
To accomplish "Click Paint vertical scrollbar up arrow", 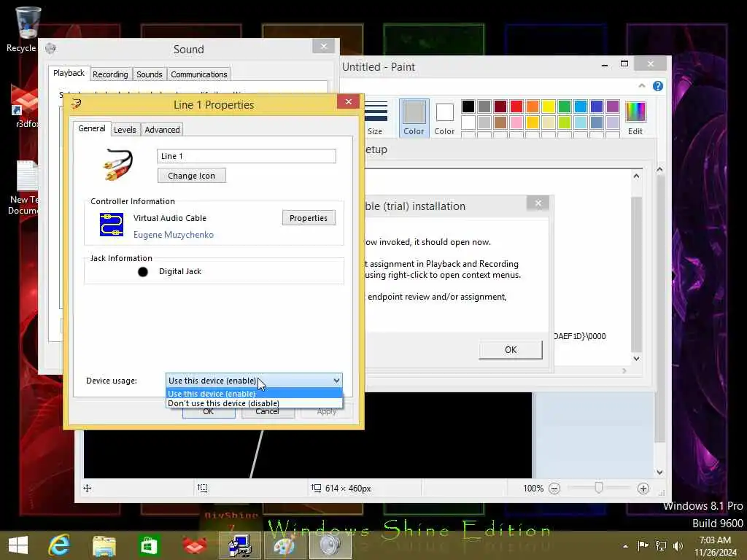I will (x=659, y=169).
